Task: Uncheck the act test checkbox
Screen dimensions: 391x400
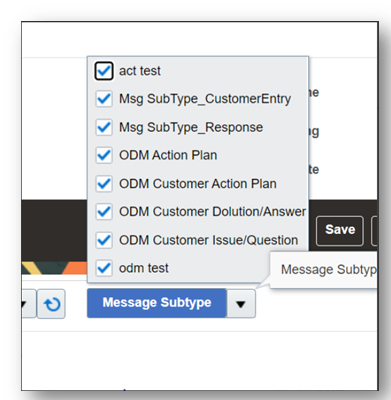Action: pos(104,71)
